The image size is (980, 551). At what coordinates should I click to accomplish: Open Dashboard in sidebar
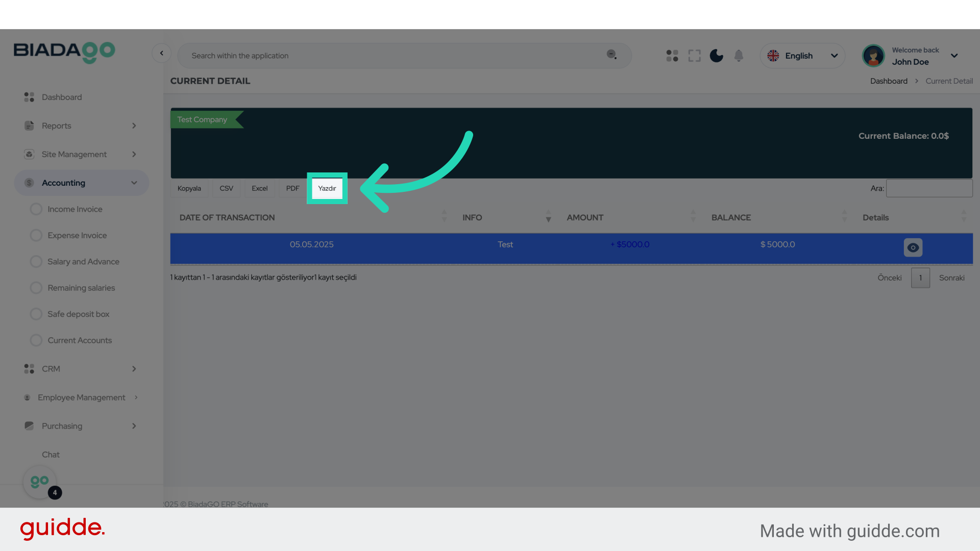coord(61,97)
